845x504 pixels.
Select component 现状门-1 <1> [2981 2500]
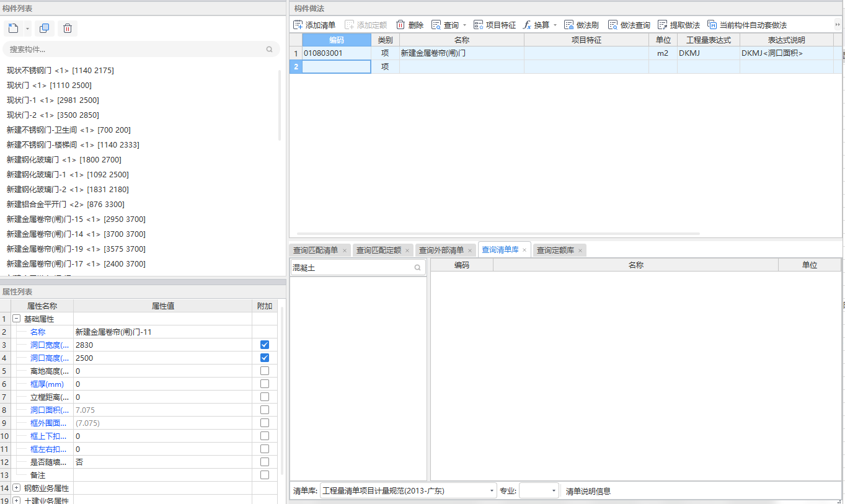(x=53, y=100)
